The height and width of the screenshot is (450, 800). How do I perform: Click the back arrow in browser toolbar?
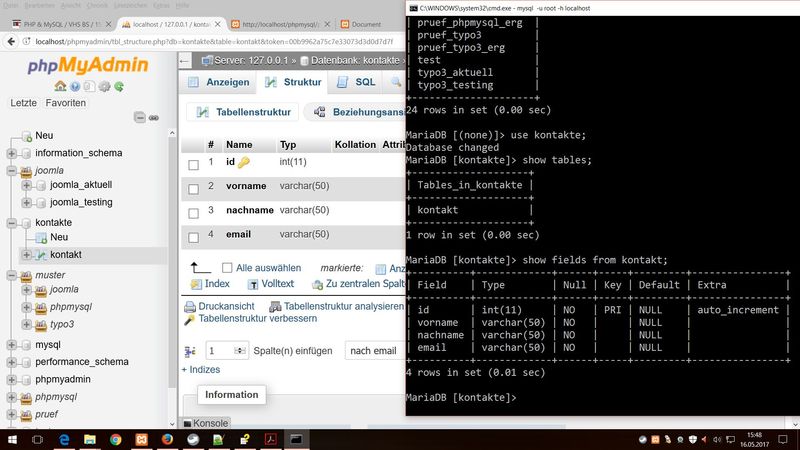click(11, 41)
